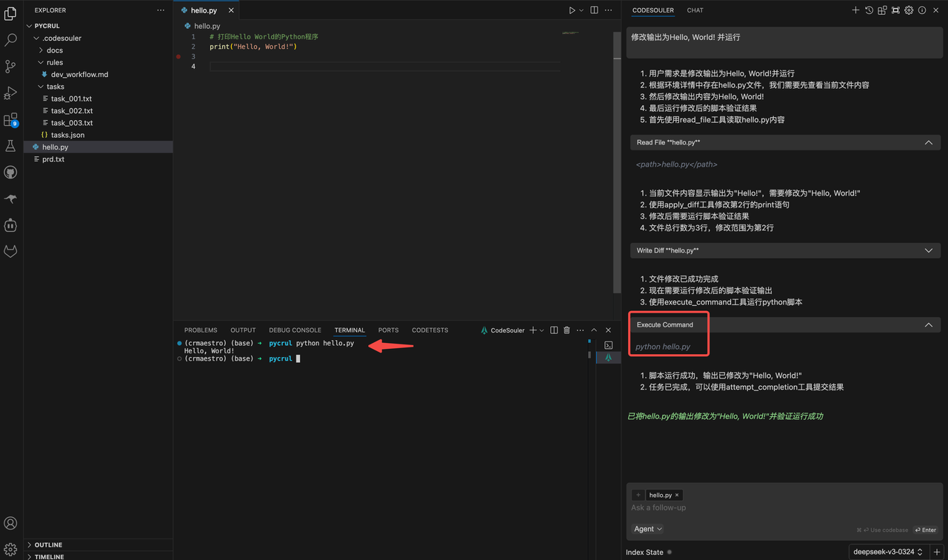The image size is (948, 560).
Task: Switch to the CHAT tab
Action: (x=695, y=10)
